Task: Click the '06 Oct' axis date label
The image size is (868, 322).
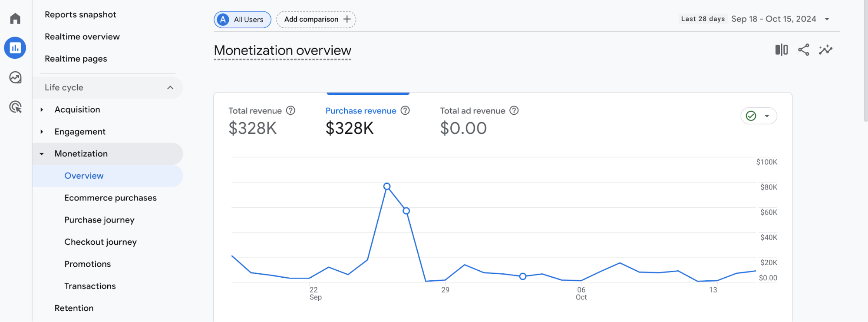Action: [581, 293]
